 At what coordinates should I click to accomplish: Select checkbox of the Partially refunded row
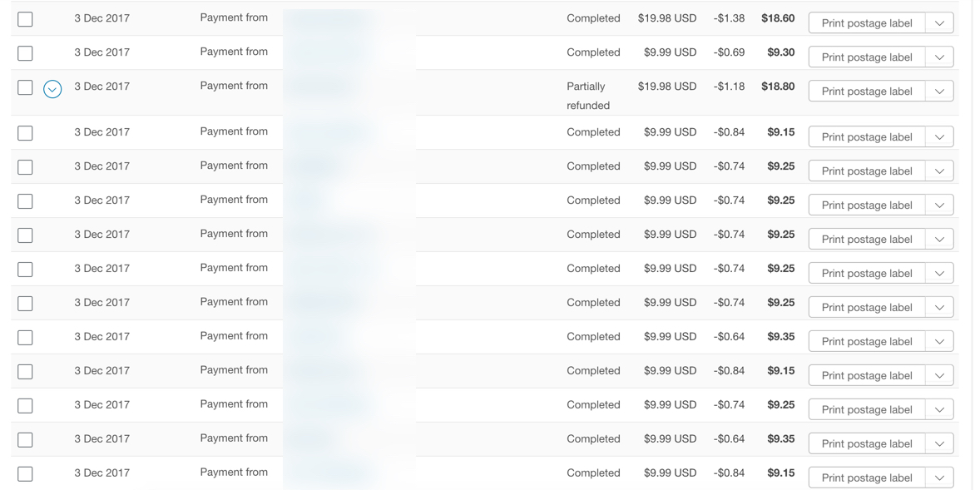25,87
